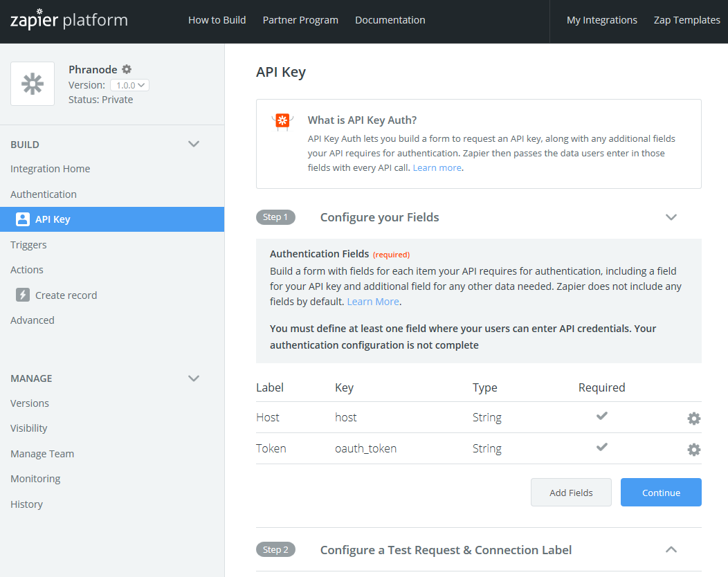The image size is (728, 577).
Task: Click gear icon for Host field
Action: click(x=693, y=419)
